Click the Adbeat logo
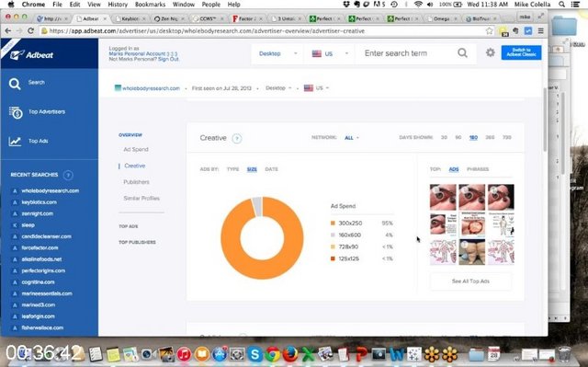Viewport: 588px width, 367px height. click(32, 55)
